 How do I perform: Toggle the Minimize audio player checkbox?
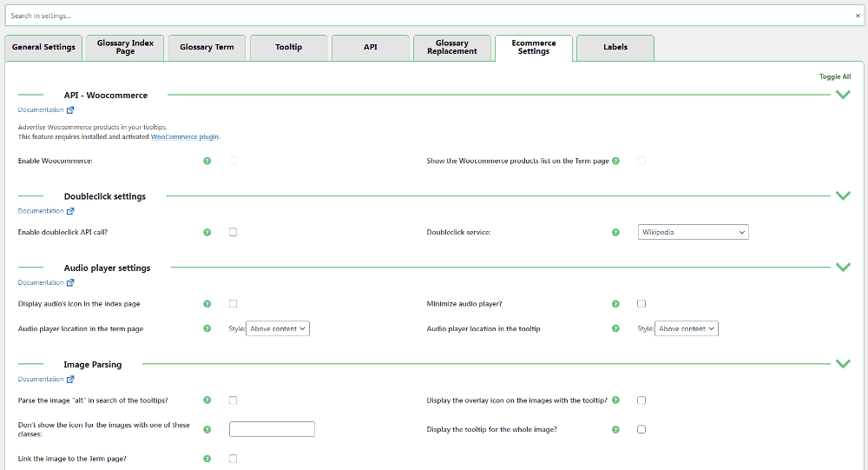click(x=641, y=304)
